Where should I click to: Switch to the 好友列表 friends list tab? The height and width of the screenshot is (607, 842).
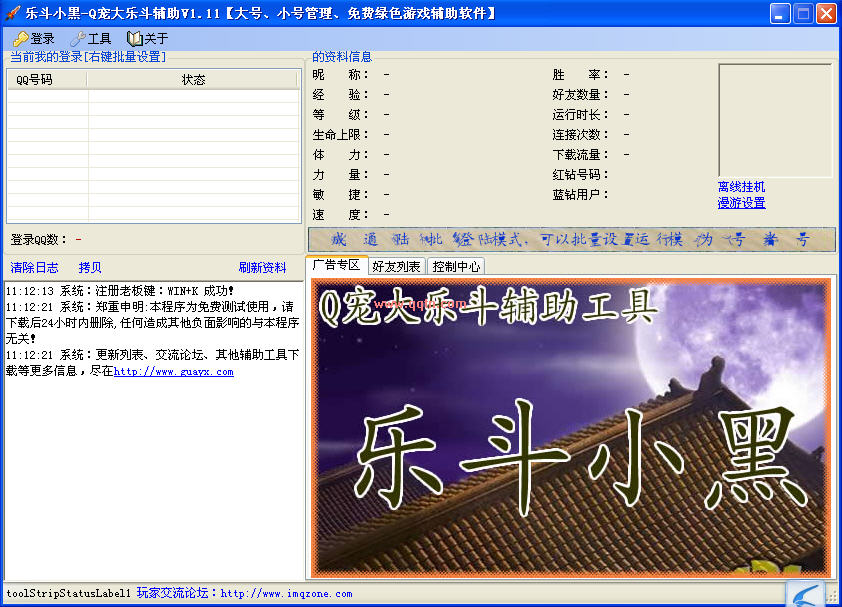395,267
